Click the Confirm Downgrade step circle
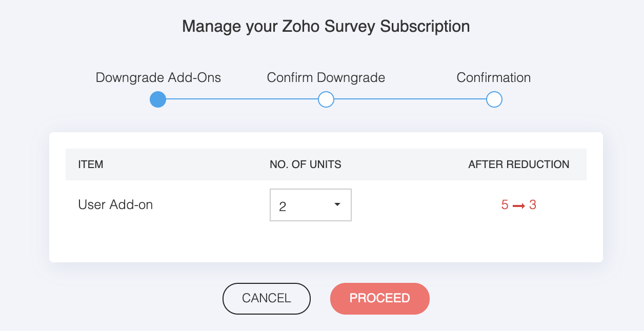Viewport: 644px width, 331px height. point(326,99)
